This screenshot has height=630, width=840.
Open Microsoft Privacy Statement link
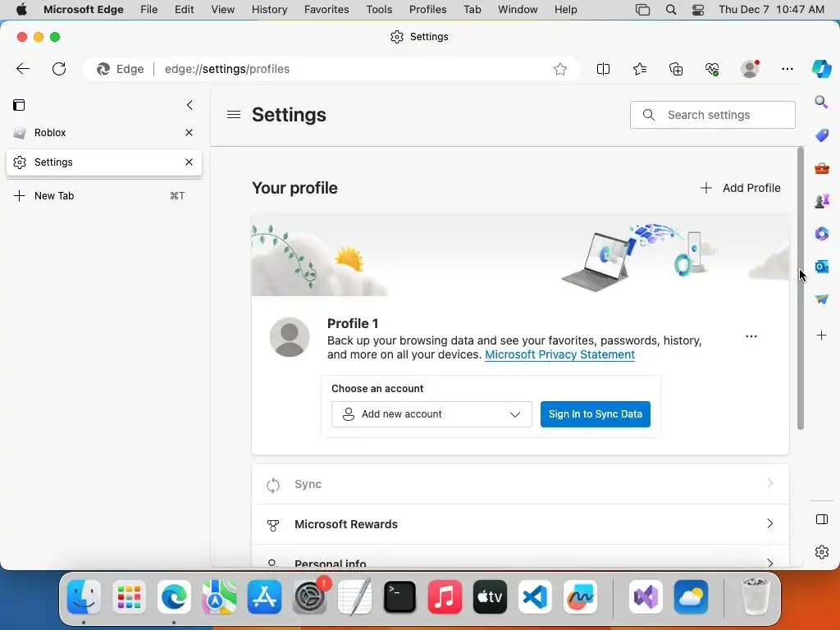pos(559,354)
